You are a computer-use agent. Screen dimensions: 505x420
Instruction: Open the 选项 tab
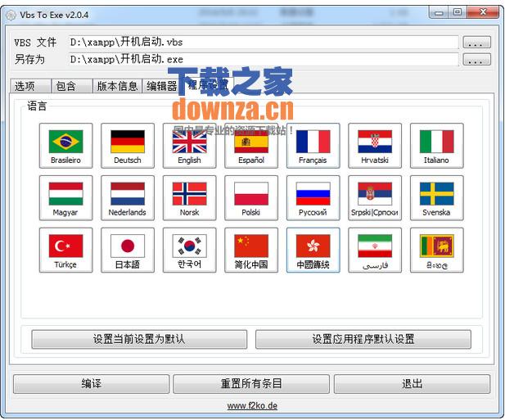[30, 86]
